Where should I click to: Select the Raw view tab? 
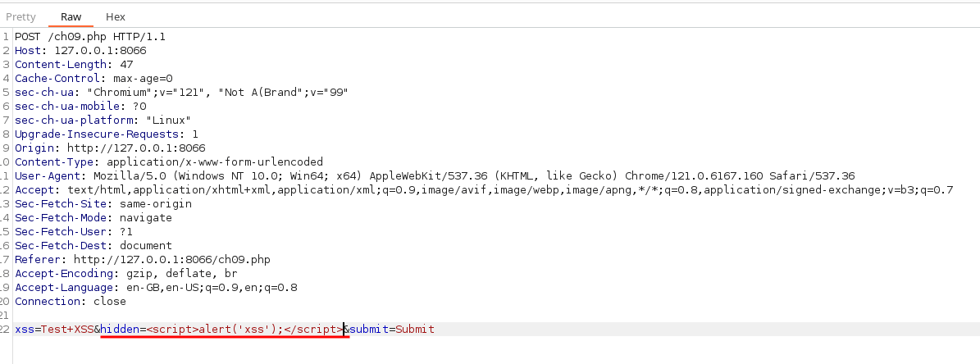point(71,16)
